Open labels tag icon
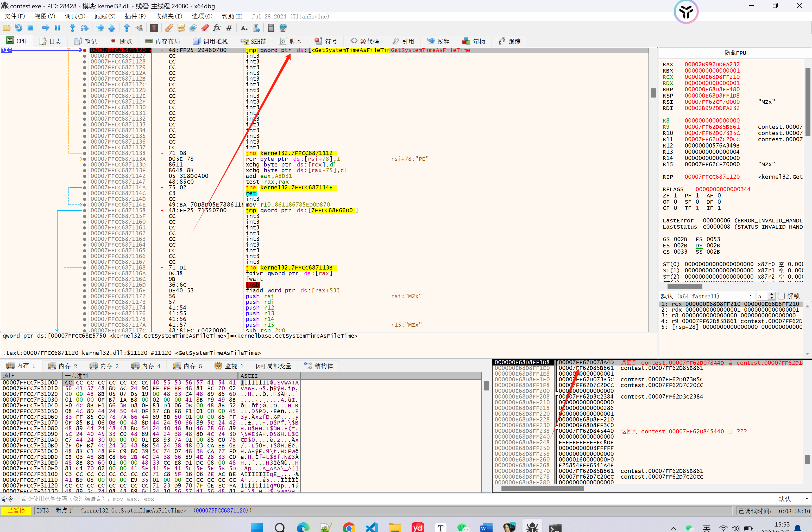 (x=193, y=28)
